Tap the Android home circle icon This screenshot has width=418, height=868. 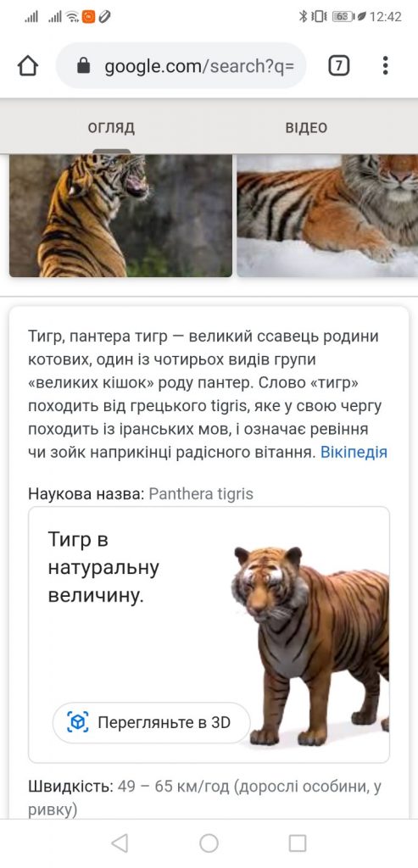(209, 843)
